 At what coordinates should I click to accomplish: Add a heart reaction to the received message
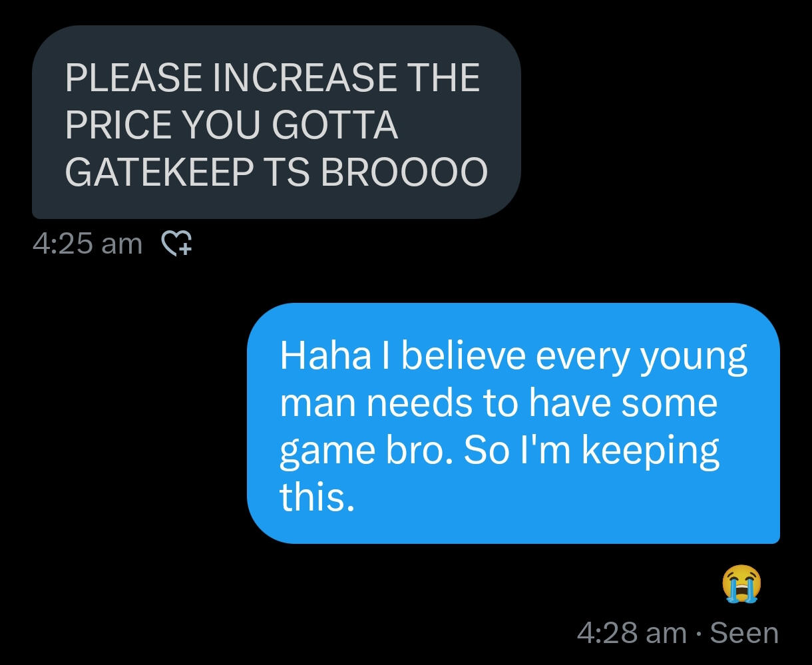[178, 244]
